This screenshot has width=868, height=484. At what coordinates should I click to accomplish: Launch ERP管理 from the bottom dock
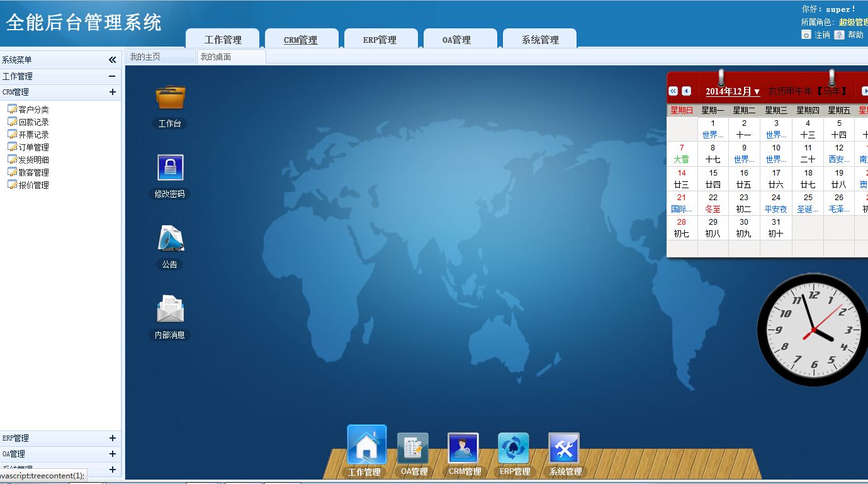(x=514, y=448)
